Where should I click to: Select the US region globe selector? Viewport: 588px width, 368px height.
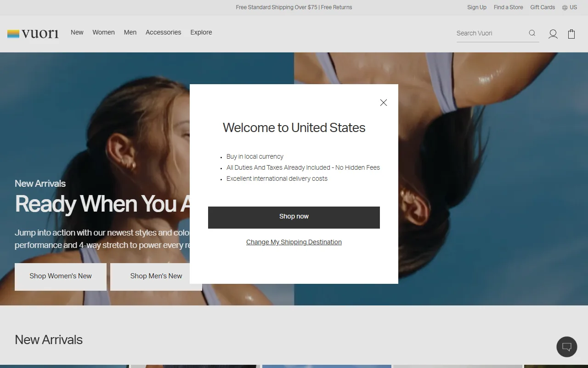pyautogui.click(x=570, y=7)
